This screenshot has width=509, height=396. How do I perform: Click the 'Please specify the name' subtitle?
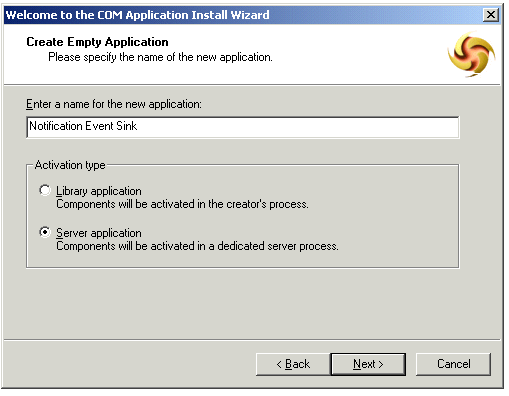(160, 57)
